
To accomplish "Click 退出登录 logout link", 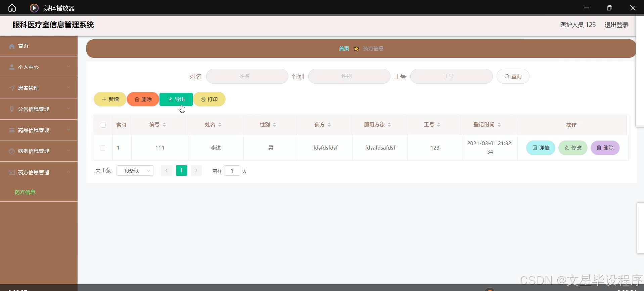I will pyautogui.click(x=616, y=25).
